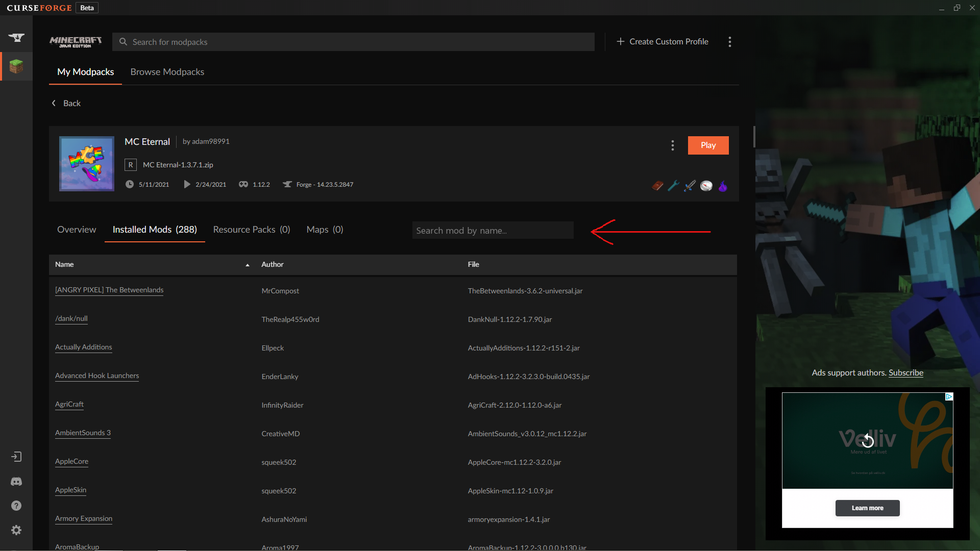Screen dimensions: 980x551
Task: Sort mods by Name column arrow
Action: coord(248,265)
